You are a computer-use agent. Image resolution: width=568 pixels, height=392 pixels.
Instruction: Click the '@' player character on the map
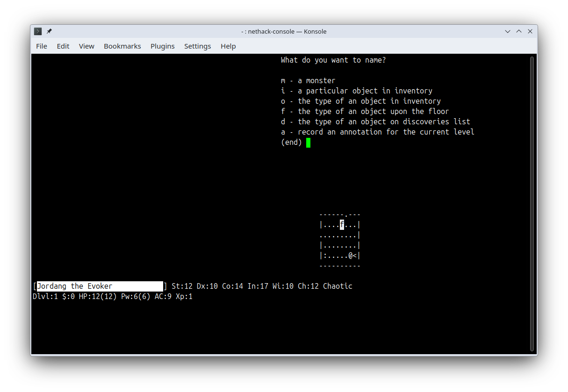coord(350,256)
